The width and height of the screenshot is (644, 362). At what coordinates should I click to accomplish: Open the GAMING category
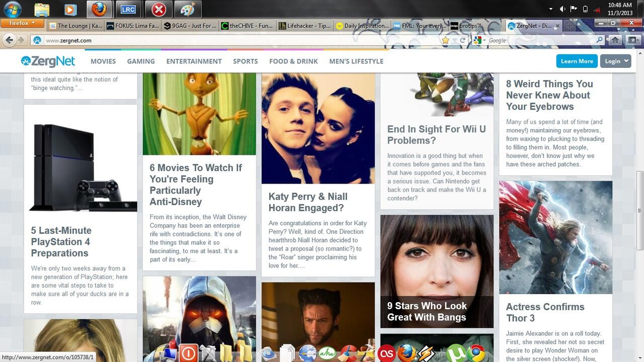[x=141, y=61]
